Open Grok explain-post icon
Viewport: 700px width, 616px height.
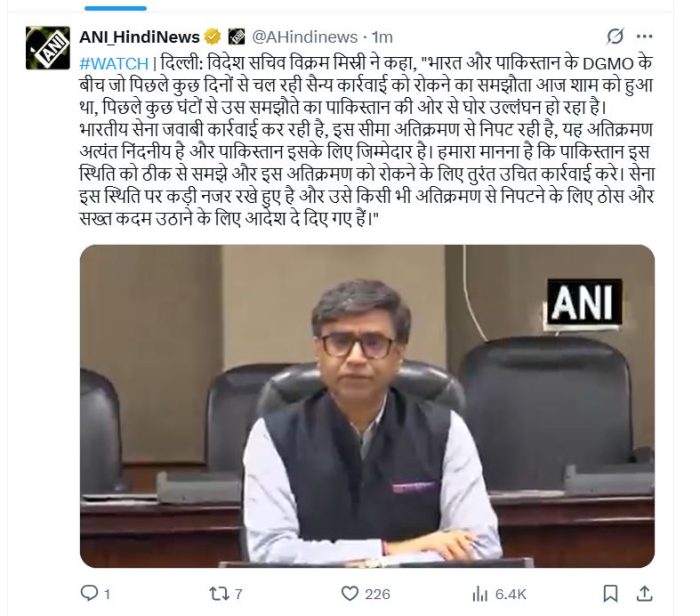tap(615, 37)
